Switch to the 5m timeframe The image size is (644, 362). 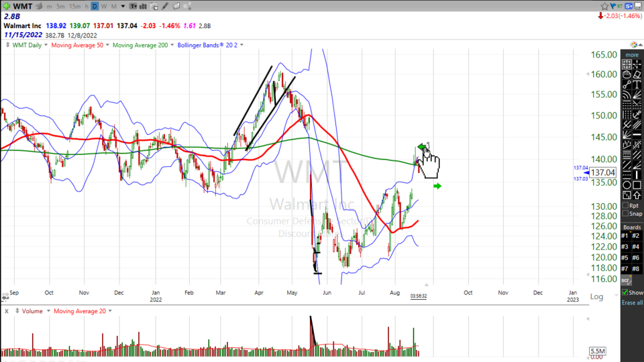coord(60,7)
